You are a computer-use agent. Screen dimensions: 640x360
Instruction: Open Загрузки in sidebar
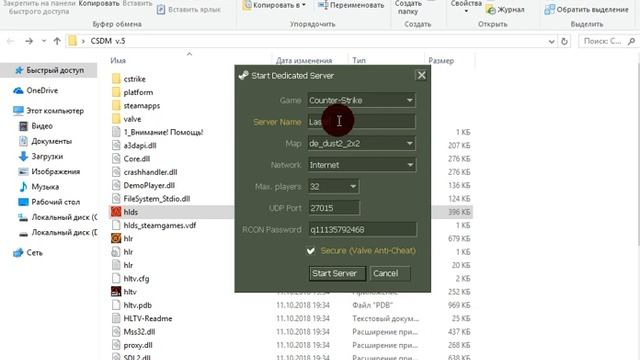pyautogui.click(x=40, y=156)
